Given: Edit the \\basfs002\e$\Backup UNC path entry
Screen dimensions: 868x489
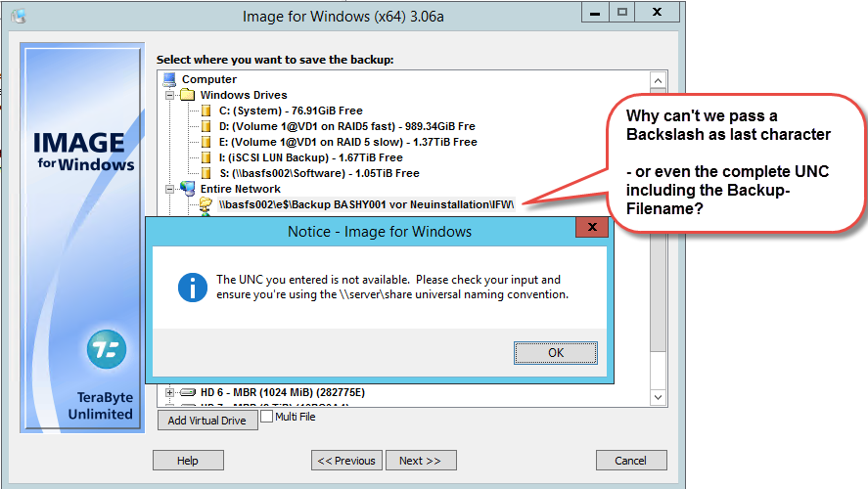Looking at the screenshot, I should click(x=366, y=204).
